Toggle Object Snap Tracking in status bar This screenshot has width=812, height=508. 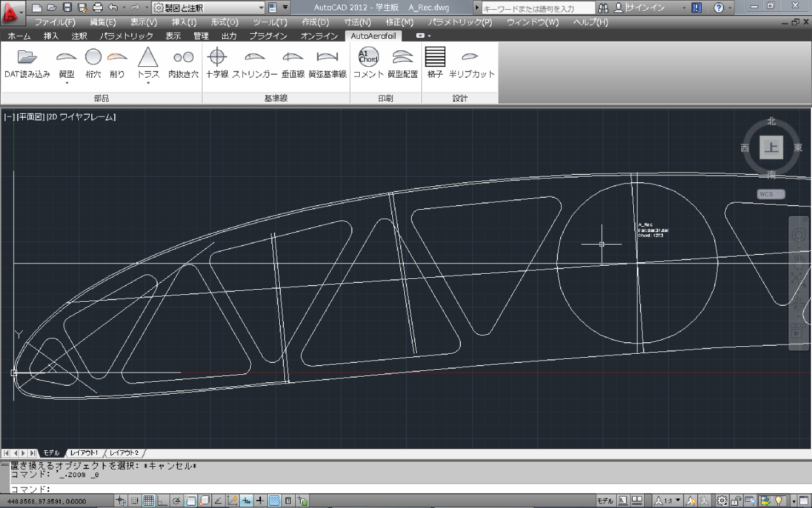click(218, 501)
